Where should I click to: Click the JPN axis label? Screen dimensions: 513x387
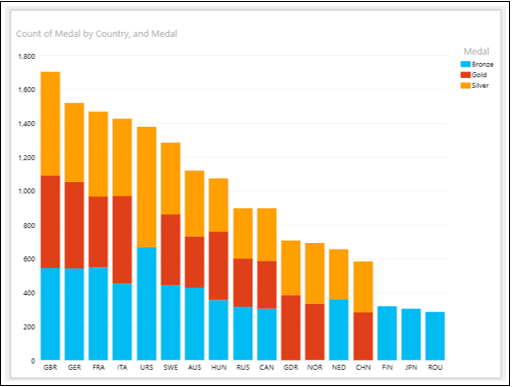pyautogui.click(x=411, y=367)
